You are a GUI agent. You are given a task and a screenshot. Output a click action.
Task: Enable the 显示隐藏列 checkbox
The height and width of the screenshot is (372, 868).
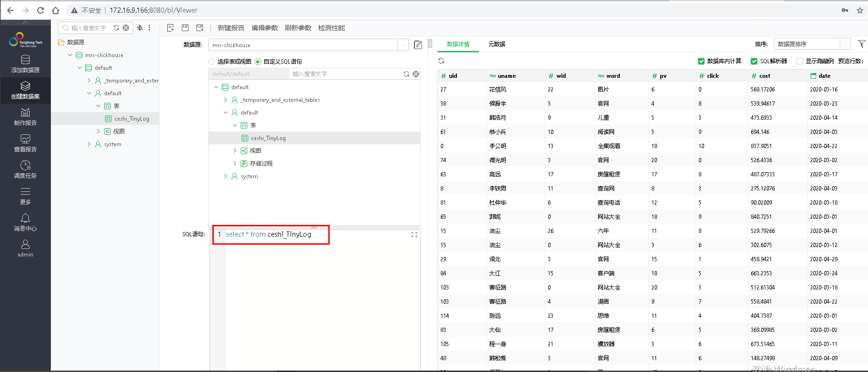click(799, 61)
